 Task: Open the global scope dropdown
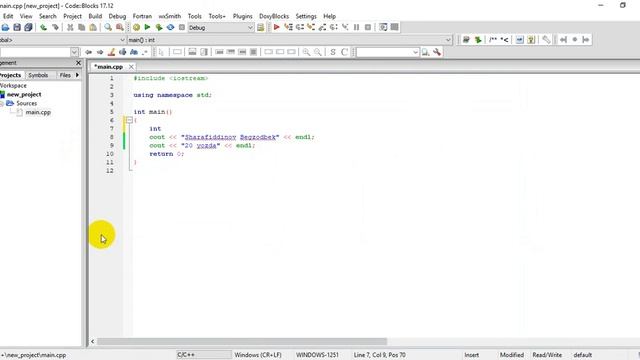pos(62,40)
